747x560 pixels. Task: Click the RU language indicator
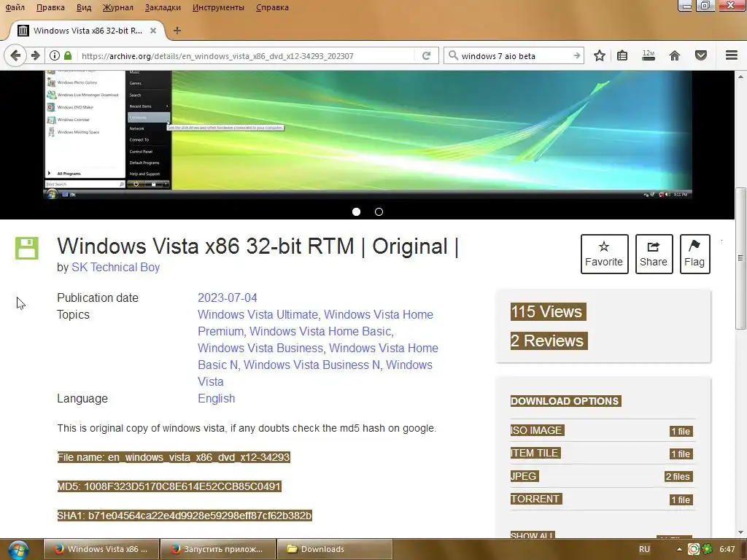point(644,549)
